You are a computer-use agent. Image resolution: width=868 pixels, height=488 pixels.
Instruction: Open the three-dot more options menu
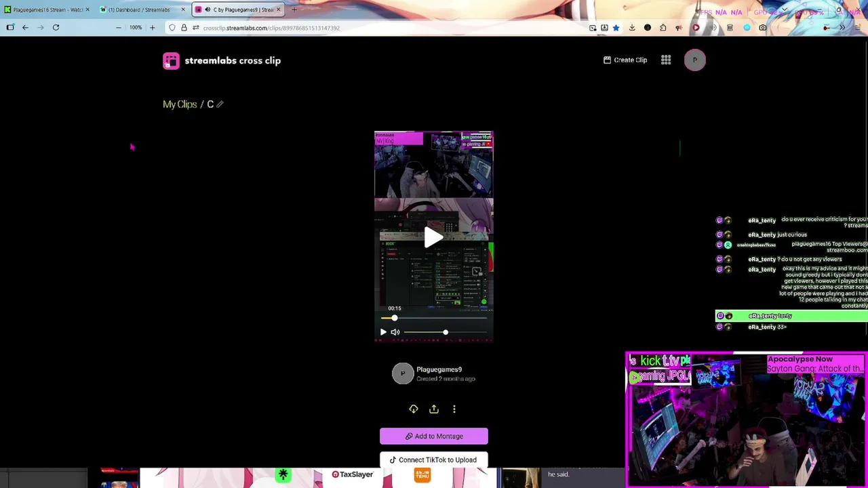coord(454,409)
